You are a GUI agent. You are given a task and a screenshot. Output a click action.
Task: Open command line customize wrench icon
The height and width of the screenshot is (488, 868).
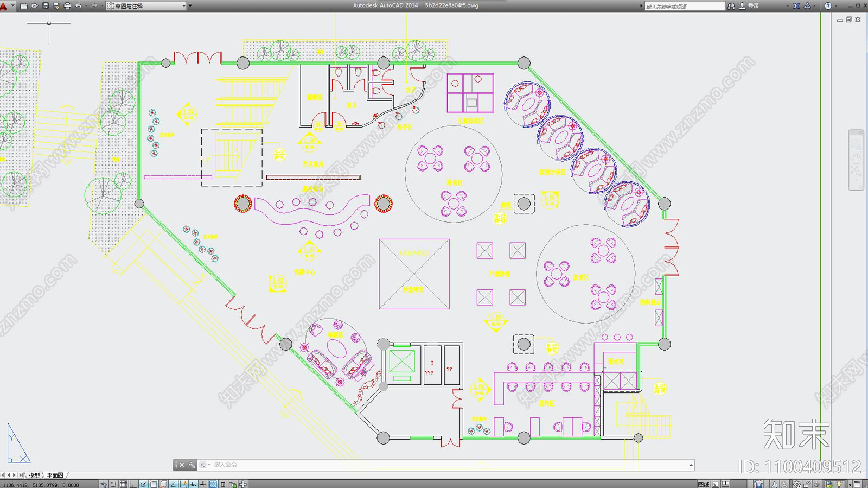(x=192, y=465)
